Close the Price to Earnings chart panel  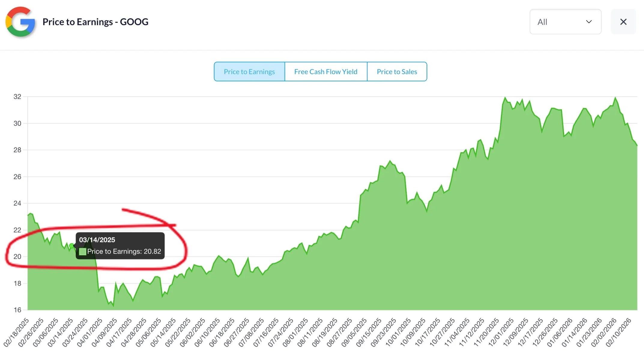[623, 22]
